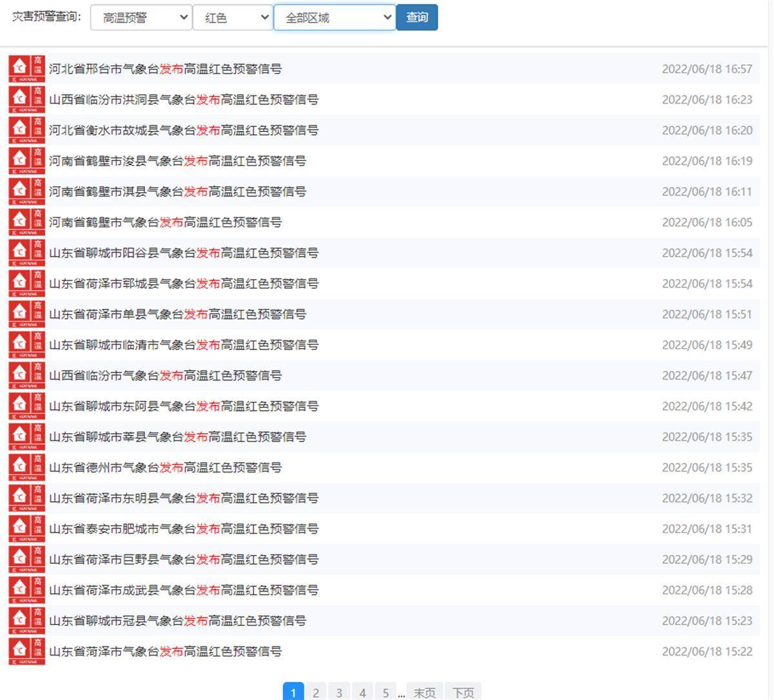774x700 pixels.
Task: Open the 高温预警 disaster type dropdown
Action: (x=141, y=17)
